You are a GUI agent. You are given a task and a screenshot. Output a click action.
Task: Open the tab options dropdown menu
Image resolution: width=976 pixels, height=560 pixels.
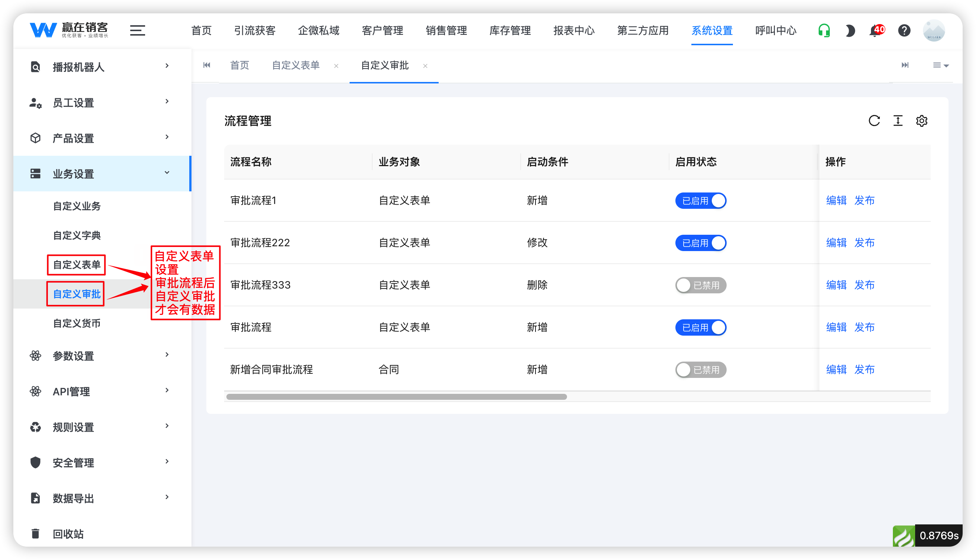pyautogui.click(x=941, y=65)
